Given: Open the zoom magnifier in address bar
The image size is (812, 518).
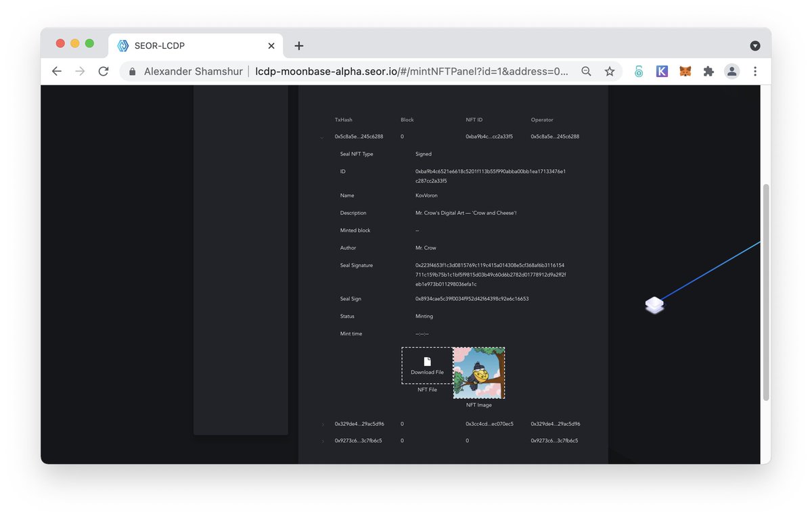Looking at the screenshot, I should coord(587,71).
